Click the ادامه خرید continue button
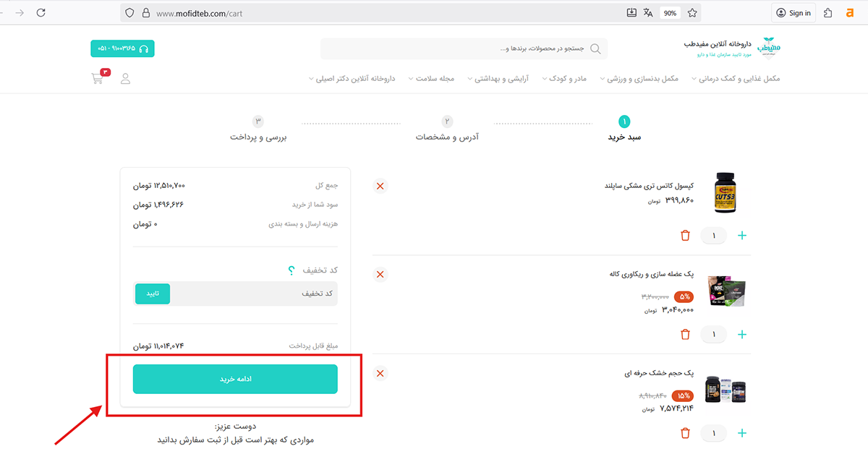 235,379
